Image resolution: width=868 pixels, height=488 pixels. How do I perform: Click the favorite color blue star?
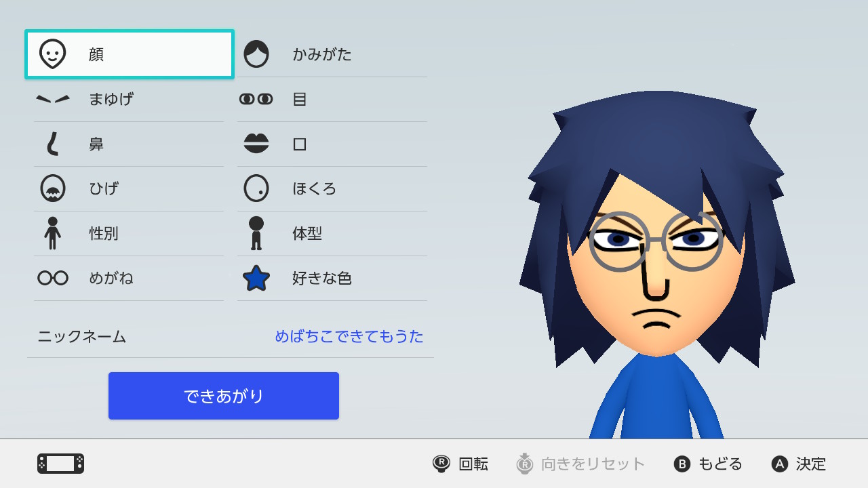click(x=256, y=278)
